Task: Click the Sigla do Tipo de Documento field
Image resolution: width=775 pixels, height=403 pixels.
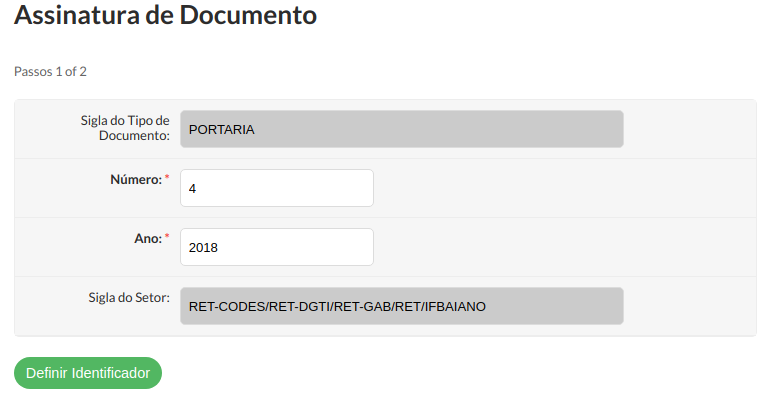Action: click(401, 129)
